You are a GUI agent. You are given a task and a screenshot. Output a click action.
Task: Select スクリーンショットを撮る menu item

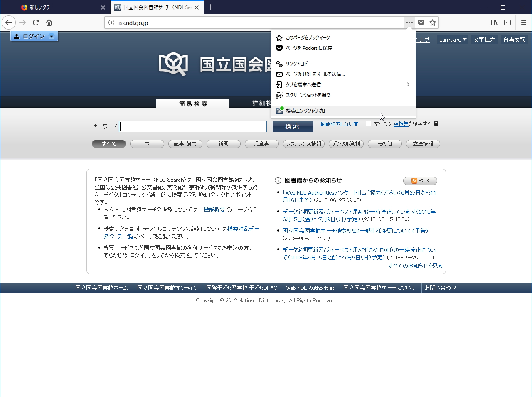343,95
